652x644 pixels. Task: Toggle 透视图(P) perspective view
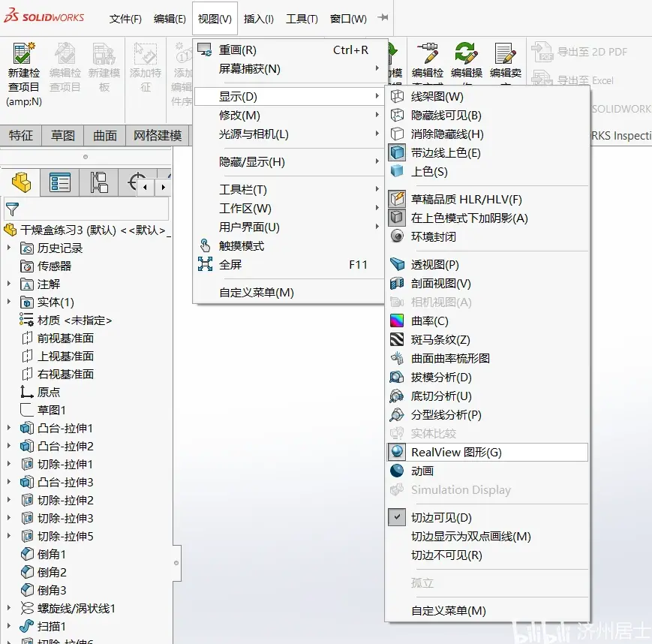(x=488, y=265)
